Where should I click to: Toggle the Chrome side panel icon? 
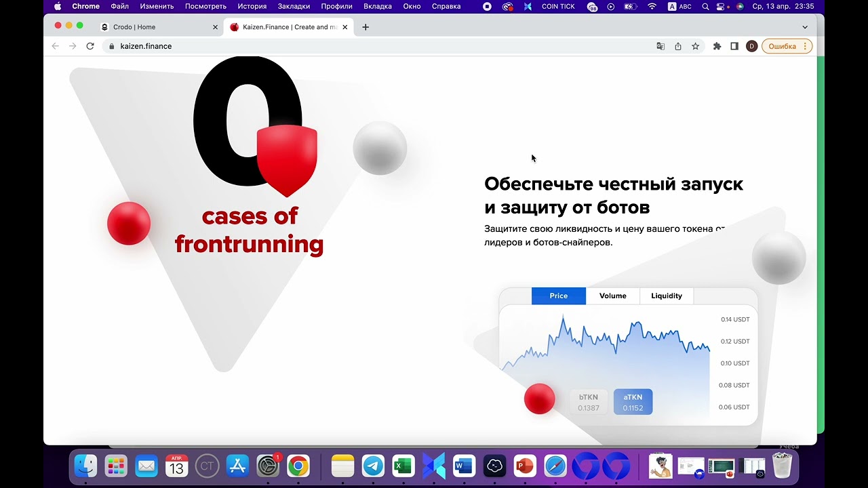(734, 46)
